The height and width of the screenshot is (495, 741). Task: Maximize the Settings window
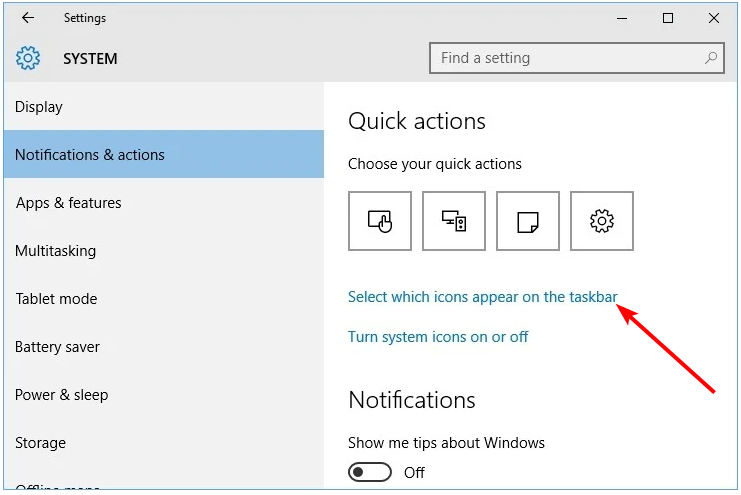pyautogui.click(x=668, y=18)
